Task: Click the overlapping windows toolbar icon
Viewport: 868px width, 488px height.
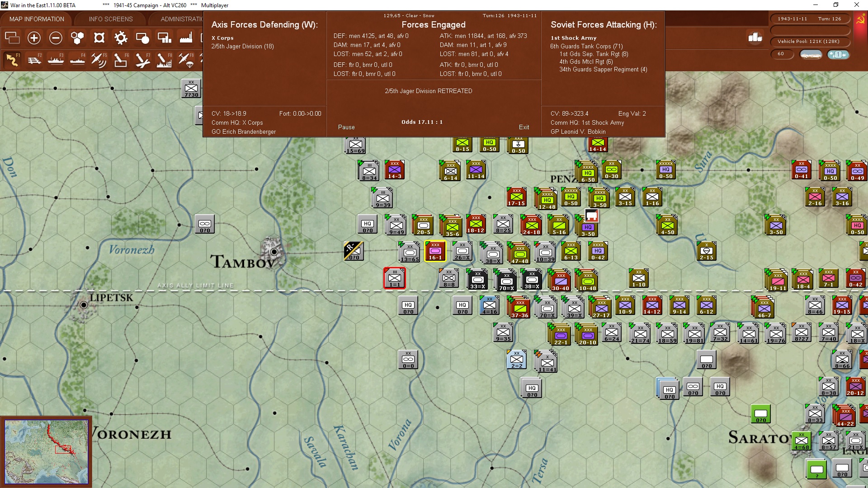Action: click(x=12, y=38)
